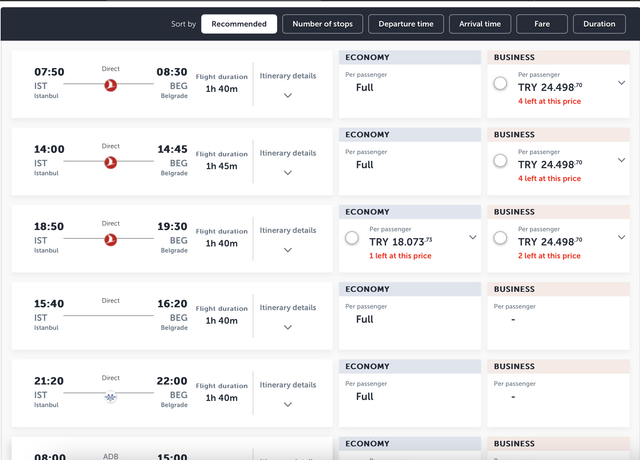Image resolution: width=640 pixels, height=460 pixels.
Task: Expand Business fare options for 18:50 flight
Action: [621, 237]
